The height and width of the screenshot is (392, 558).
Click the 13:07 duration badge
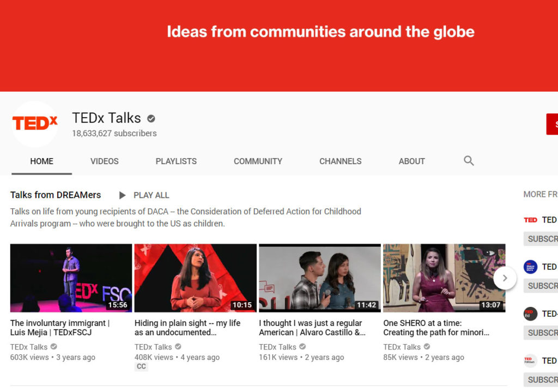pos(491,305)
